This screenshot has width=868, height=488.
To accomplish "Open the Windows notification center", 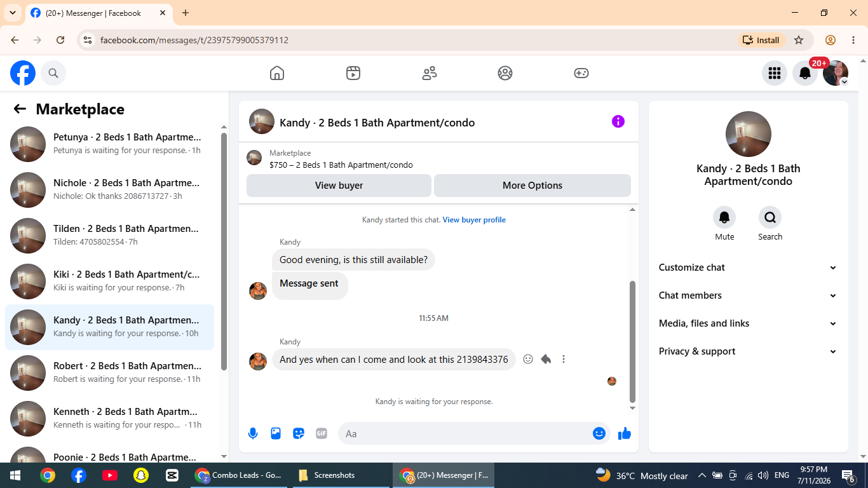I will pos(848,475).
